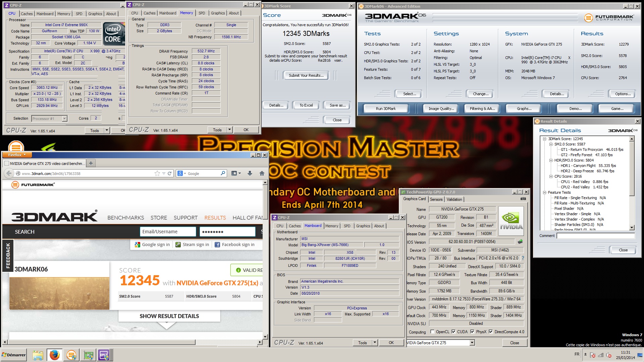Click the Google sign in icon
The image size is (644, 362).
coord(138,245)
